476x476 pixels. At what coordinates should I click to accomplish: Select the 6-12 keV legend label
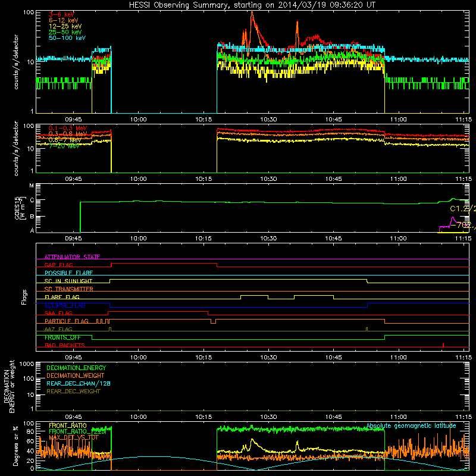(x=64, y=20)
